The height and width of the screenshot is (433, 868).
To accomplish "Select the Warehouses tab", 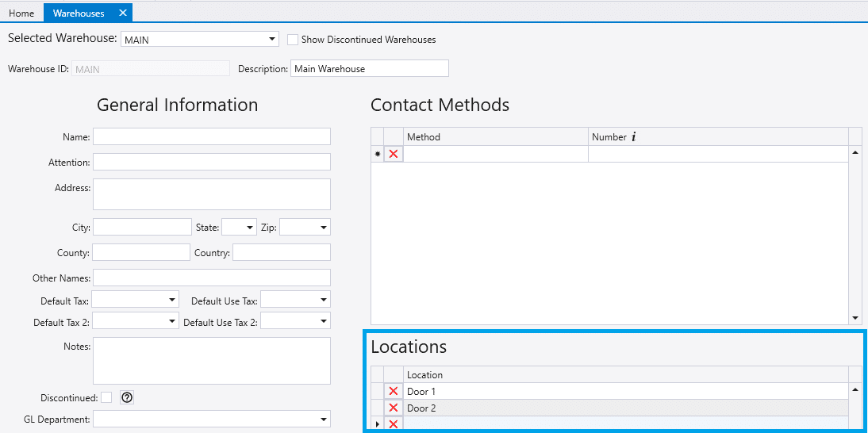I will [x=78, y=13].
